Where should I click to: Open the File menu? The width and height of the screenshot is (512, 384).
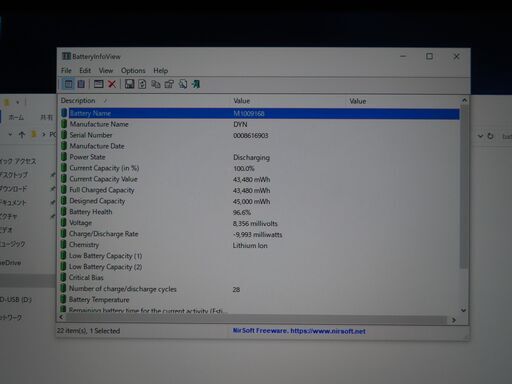click(66, 70)
